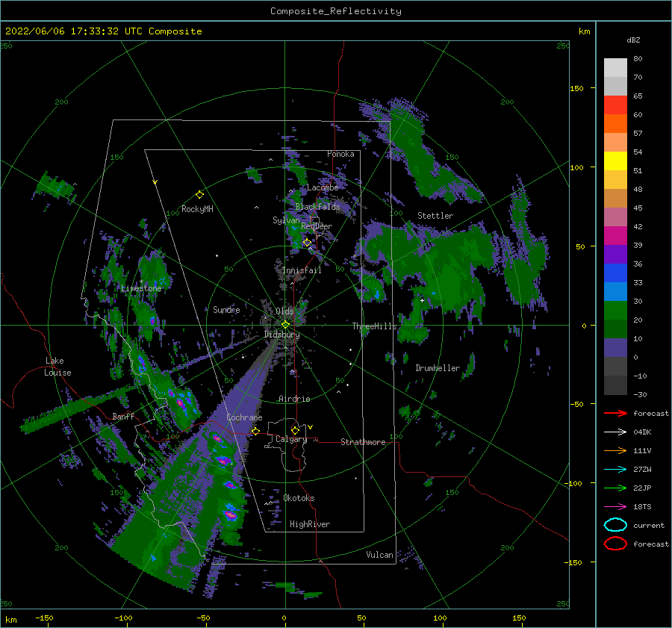The height and width of the screenshot is (628, 672).
Task: Pick the purple 36-39 dBZ swatch
Action: [x=615, y=255]
